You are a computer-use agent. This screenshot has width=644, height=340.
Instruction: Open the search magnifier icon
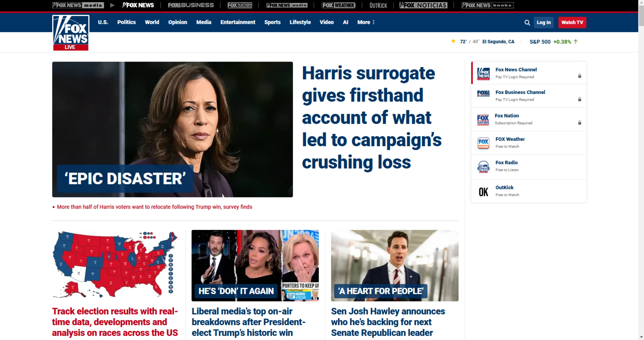point(527,23)
